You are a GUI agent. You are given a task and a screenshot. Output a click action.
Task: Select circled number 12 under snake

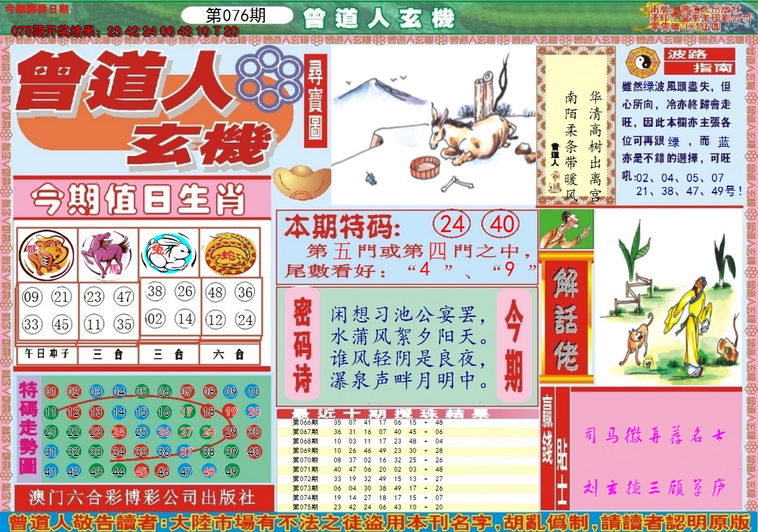(x=215, y=321)
